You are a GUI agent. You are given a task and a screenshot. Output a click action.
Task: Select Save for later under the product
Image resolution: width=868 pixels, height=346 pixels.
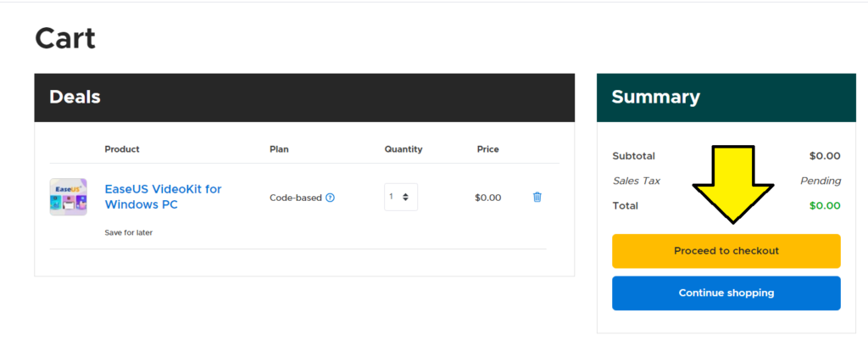point(129,232)
